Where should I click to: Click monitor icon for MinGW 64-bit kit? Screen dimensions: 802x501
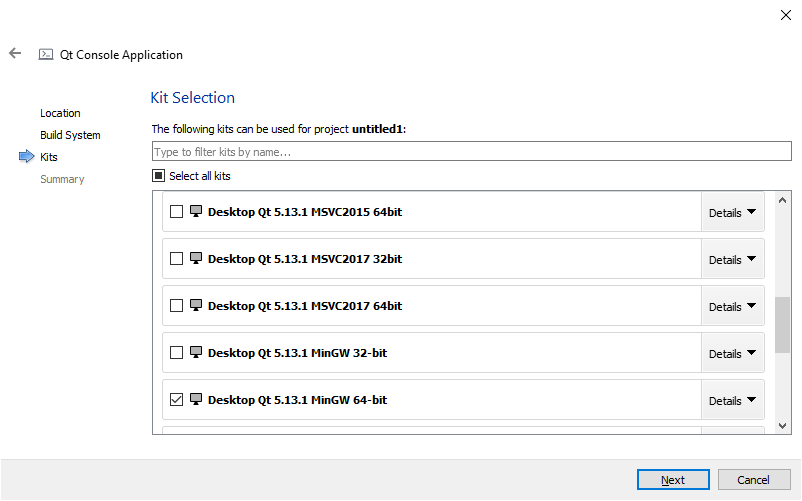point(196,399)
